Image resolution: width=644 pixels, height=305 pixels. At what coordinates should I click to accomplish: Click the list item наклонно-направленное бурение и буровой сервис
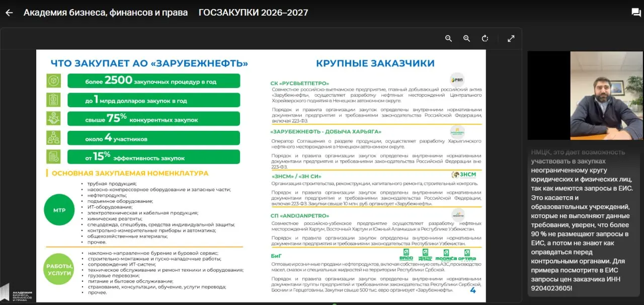coord(153,253)
